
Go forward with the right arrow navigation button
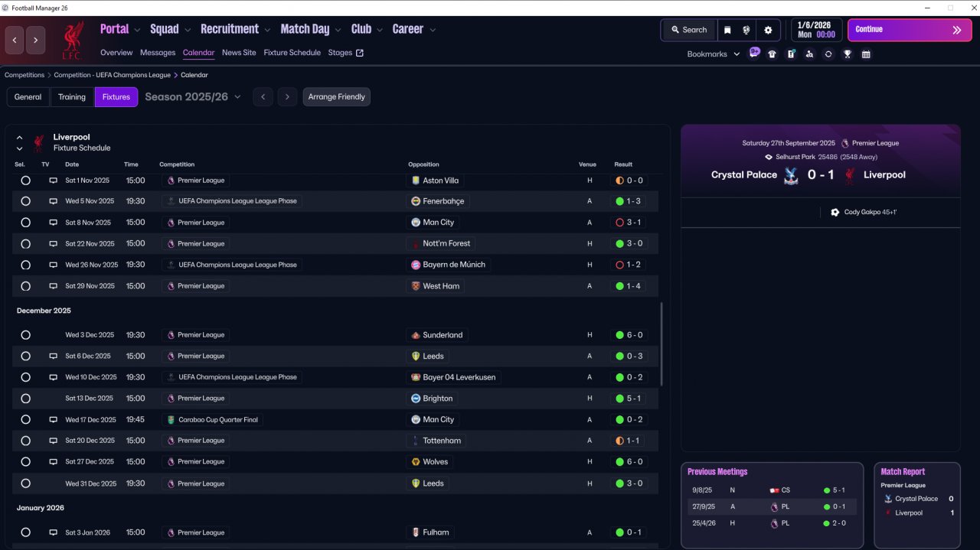[36, 41]
